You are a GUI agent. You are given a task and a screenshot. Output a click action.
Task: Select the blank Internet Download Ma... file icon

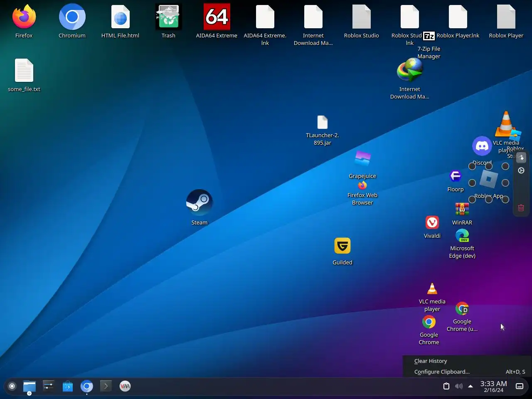tap(313, 17)
